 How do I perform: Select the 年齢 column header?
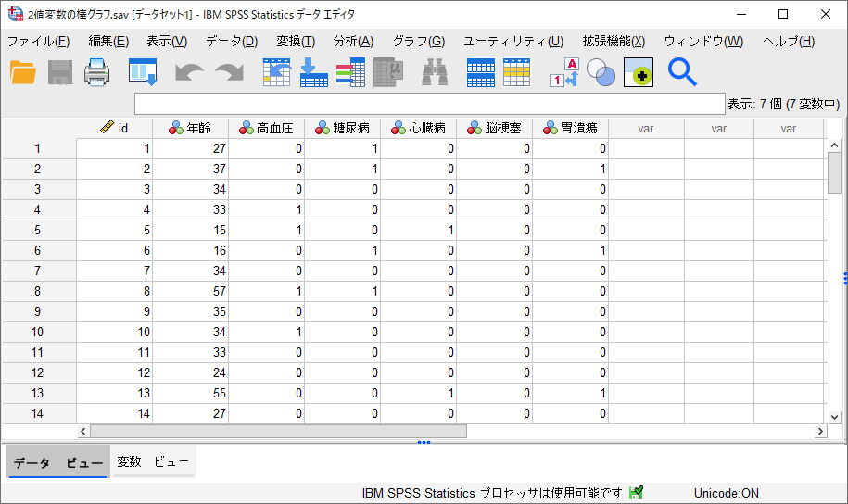(190, 128)
